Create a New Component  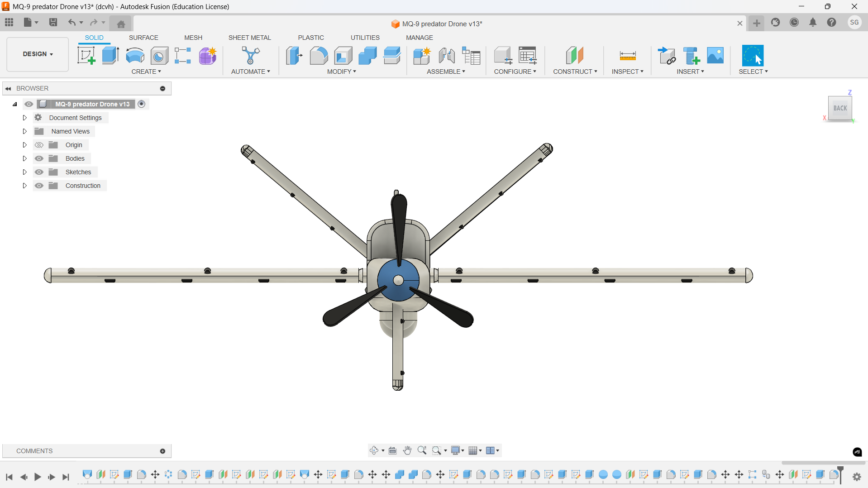pos(422,56)
